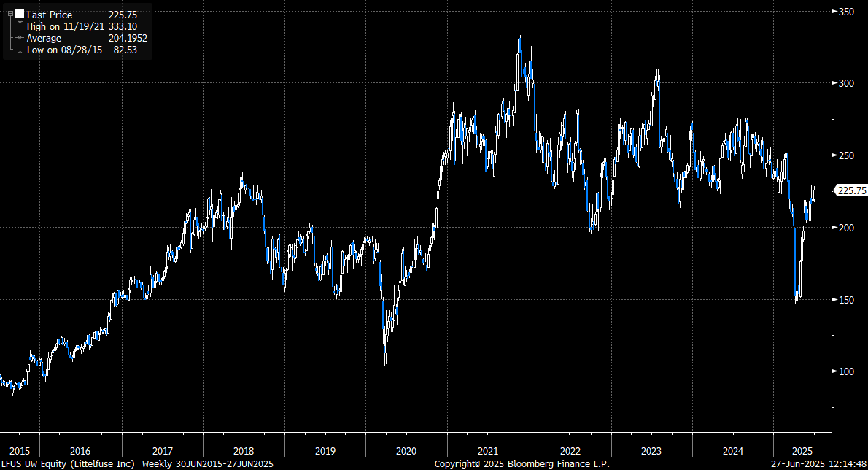Click the '27-Jun-2025 12:14:48' timestamp
Screen dimensions: 868x470
coord(818,464)
